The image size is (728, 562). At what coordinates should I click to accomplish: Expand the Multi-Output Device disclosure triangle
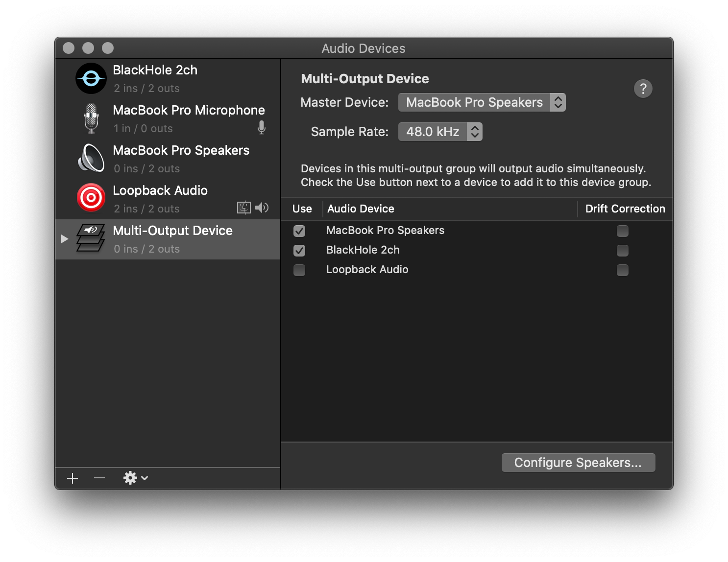(65, 239)
